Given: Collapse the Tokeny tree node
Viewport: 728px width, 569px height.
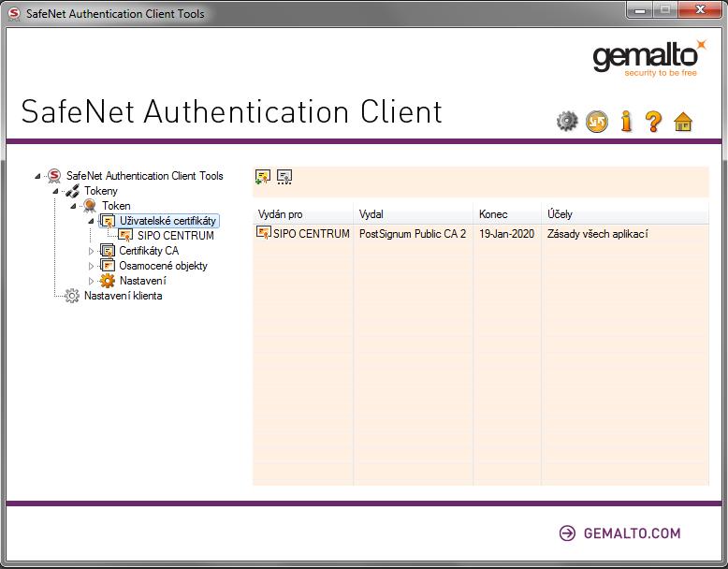Looking at the screenshot, I should [55, 191].
